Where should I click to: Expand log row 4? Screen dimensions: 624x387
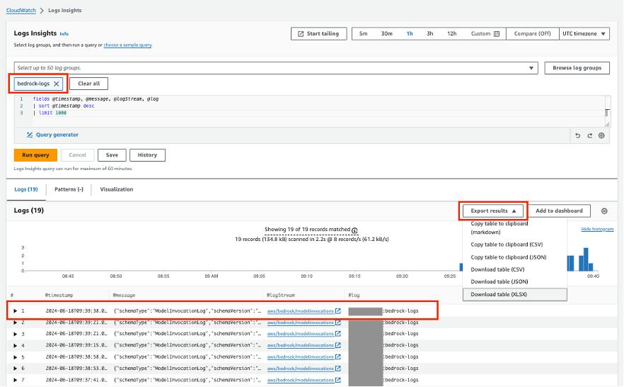tap(15, 345)
